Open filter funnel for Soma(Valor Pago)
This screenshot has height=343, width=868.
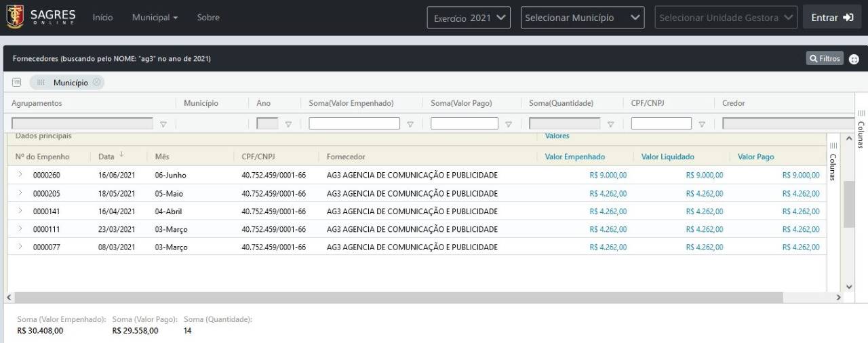pyautogui.click(x=508, y=124)
